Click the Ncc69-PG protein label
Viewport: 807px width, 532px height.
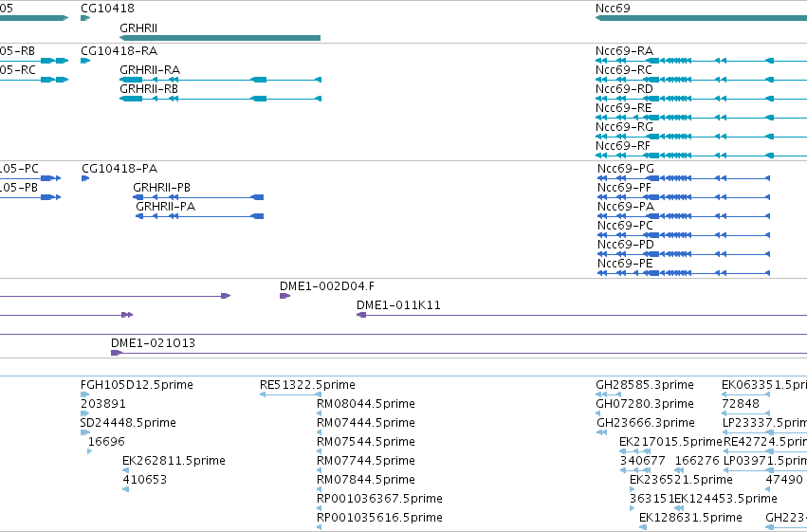[626, 169]
